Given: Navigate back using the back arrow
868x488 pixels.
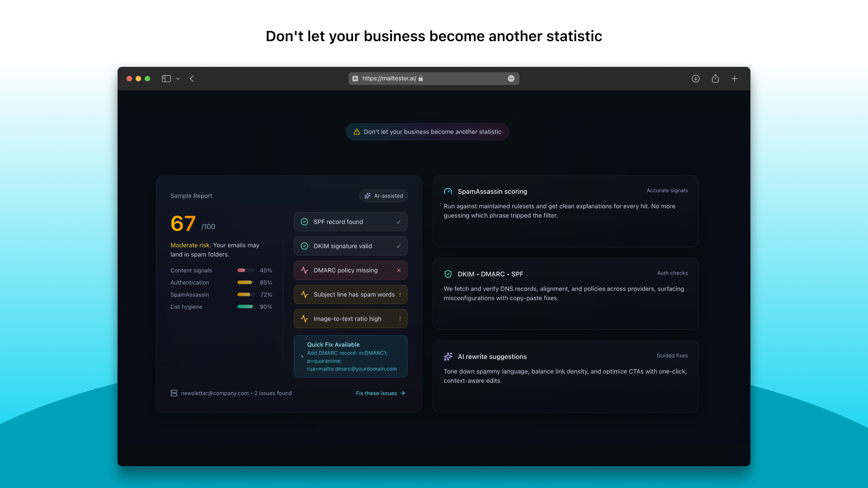Looking at the screenshot, I should [192, 78].
